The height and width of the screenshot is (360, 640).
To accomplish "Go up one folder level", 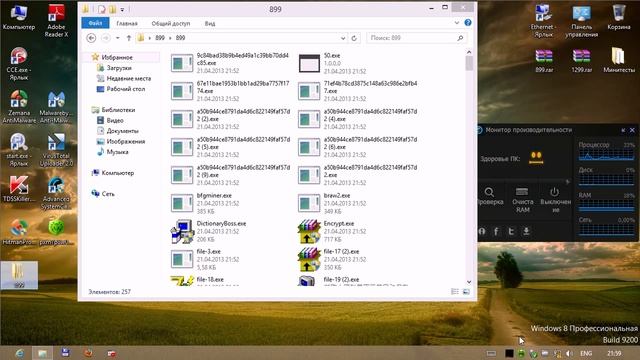I will pyautogui.click(x=129, y=38).
